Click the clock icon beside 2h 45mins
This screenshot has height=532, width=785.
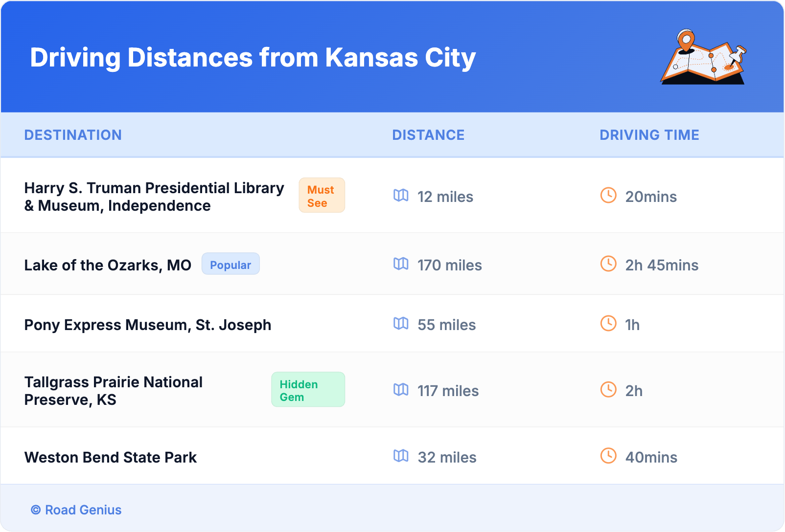pyautogui.click(x=608, y=264)
